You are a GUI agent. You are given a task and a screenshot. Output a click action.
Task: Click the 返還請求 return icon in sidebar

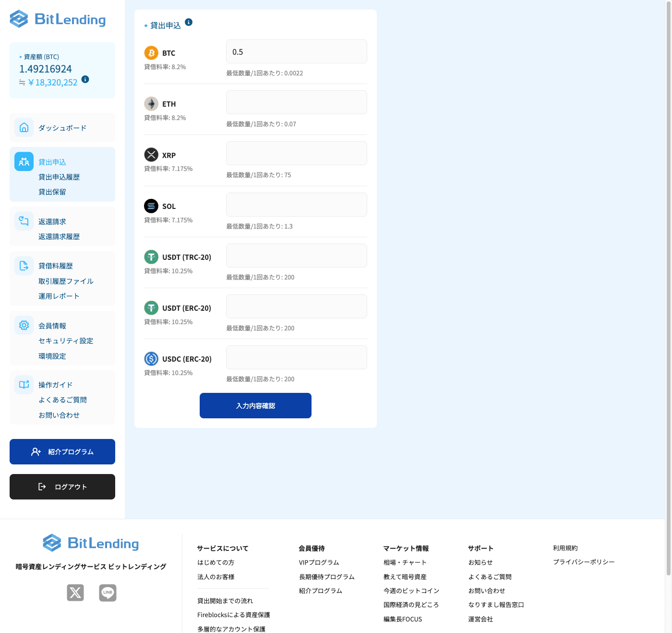coord(24,221)
